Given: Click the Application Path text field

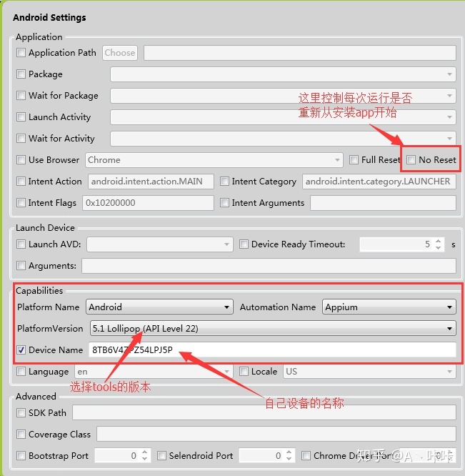Looking at the screenshot, I should click(x=300, y=53).
